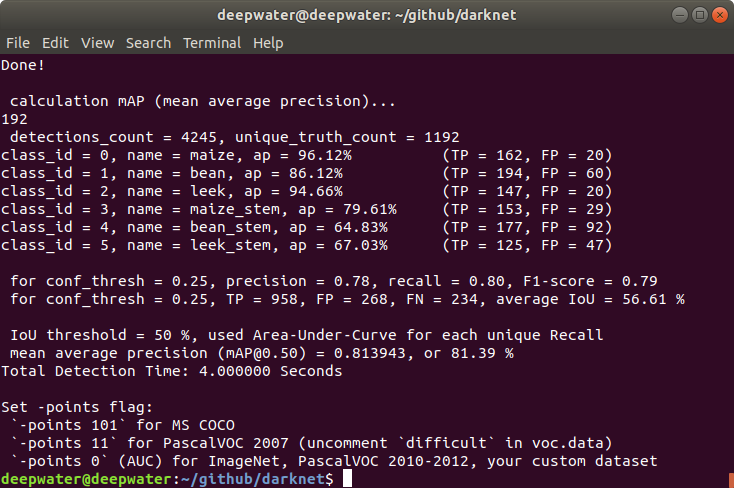
Task: Maximize the terminal window
Action: [700, 15]
